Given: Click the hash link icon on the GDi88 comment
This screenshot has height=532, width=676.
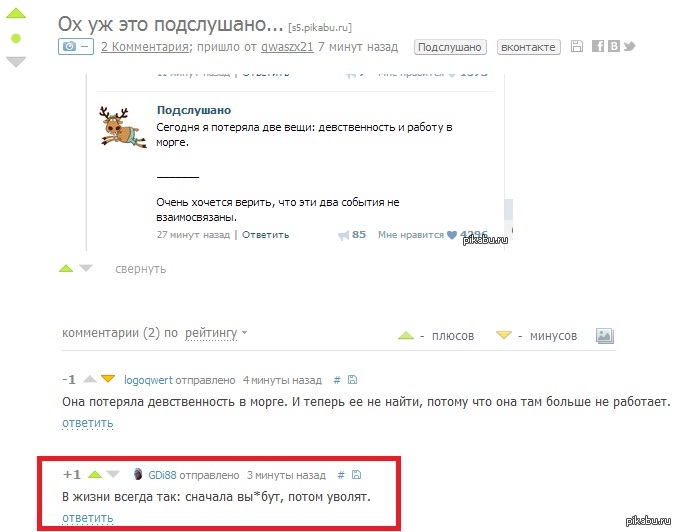Looking at the screenshot, I should pos(341,475).
